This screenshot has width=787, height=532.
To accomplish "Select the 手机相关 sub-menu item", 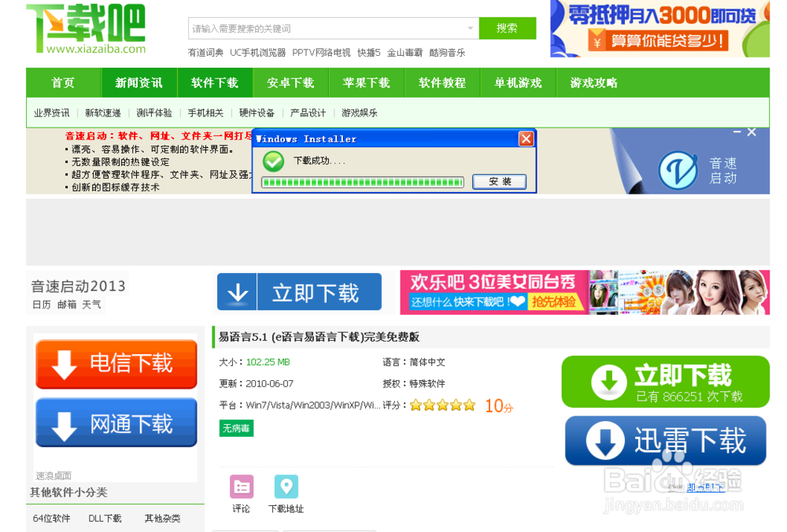I will [x=205, y=113].
